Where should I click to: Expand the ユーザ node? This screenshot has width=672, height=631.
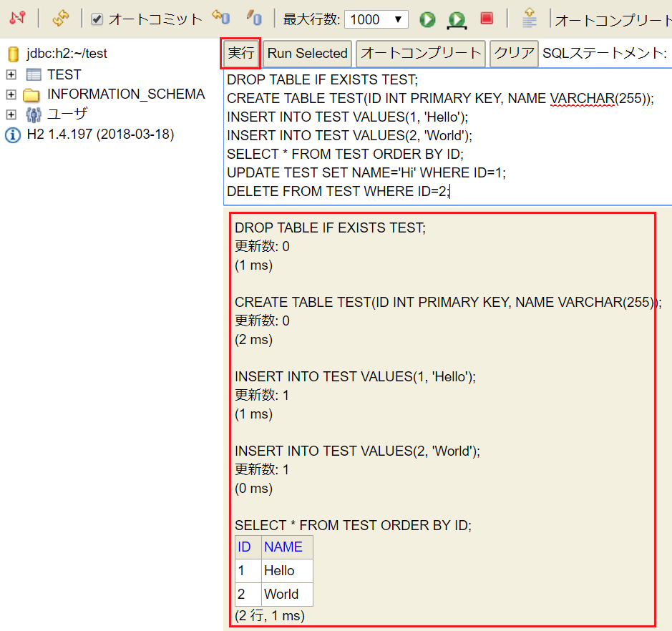pyautogui.click(x=11, y=114)
